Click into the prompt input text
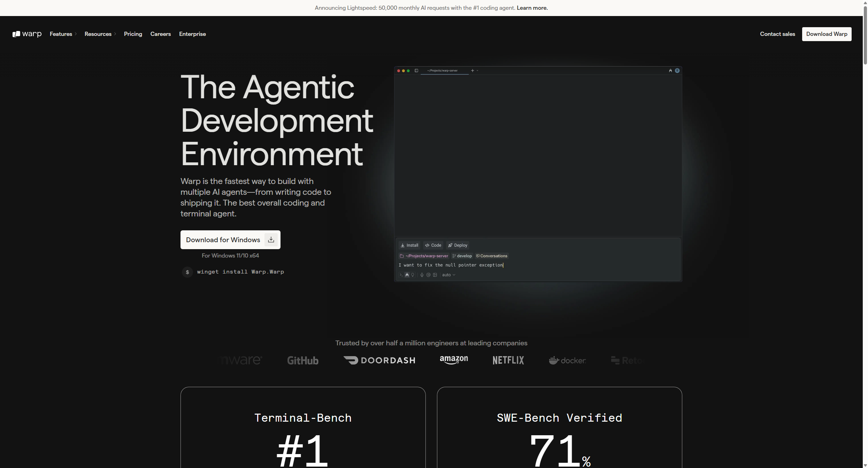 click(x=451, y=265)
